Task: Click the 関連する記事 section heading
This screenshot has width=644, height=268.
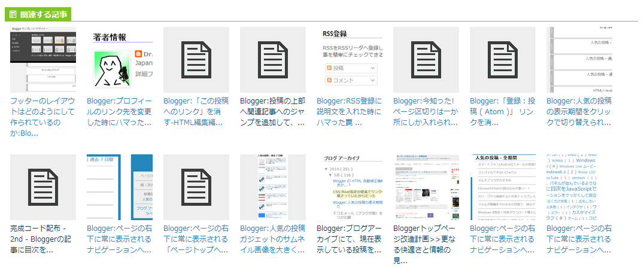Action: coord(38,15)
